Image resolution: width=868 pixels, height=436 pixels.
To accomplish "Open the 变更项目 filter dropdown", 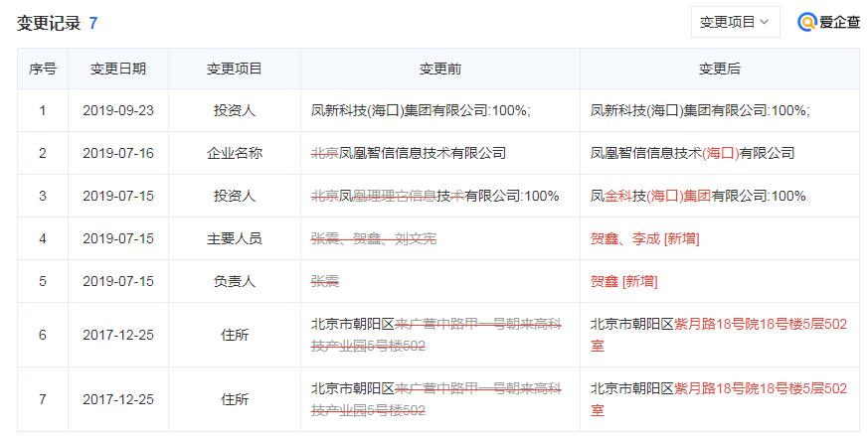I will [735, 22].
